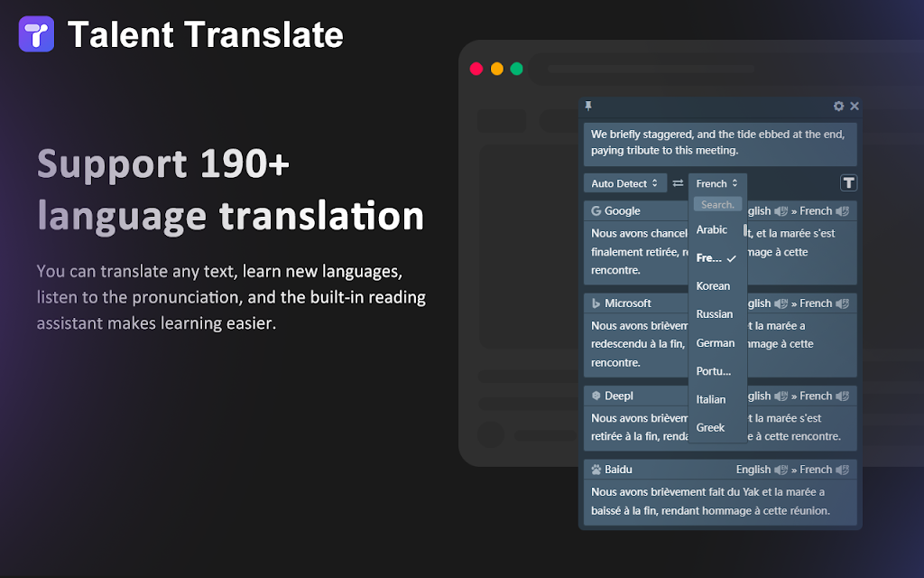The image size is (924, 578).
Task: Play French pronunciation in Google row
Action: point(843,211)
